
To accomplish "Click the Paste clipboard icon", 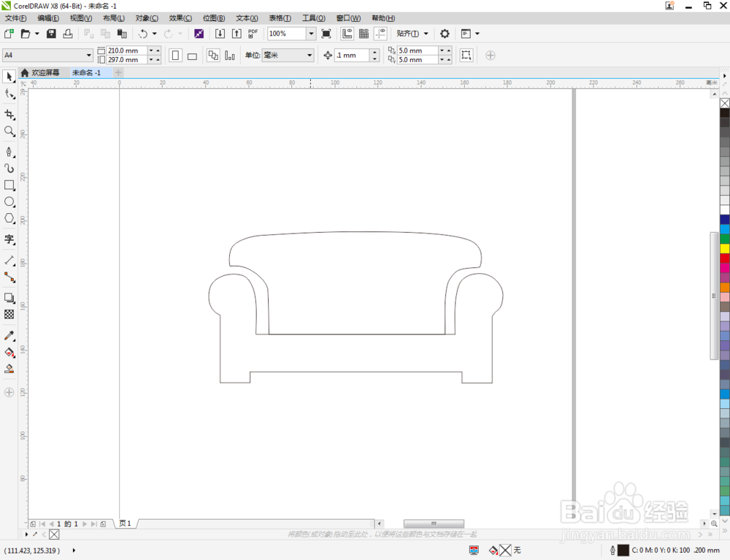I will click(122, 34).
